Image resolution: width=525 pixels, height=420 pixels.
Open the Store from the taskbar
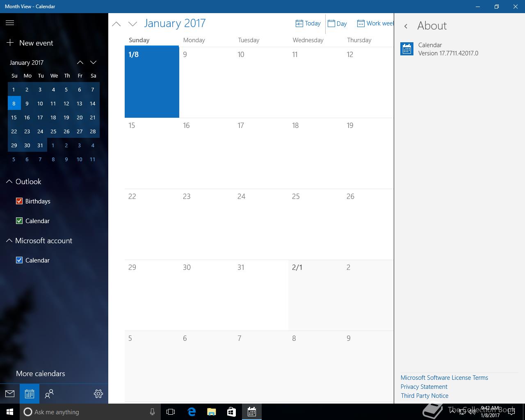(x=232, y=412)
